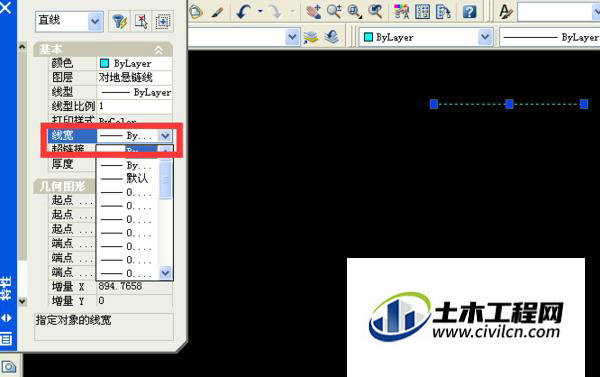The image size is (600, 377).
Task: Click the Redo arrow icon
Action: (x=275, y=11)
